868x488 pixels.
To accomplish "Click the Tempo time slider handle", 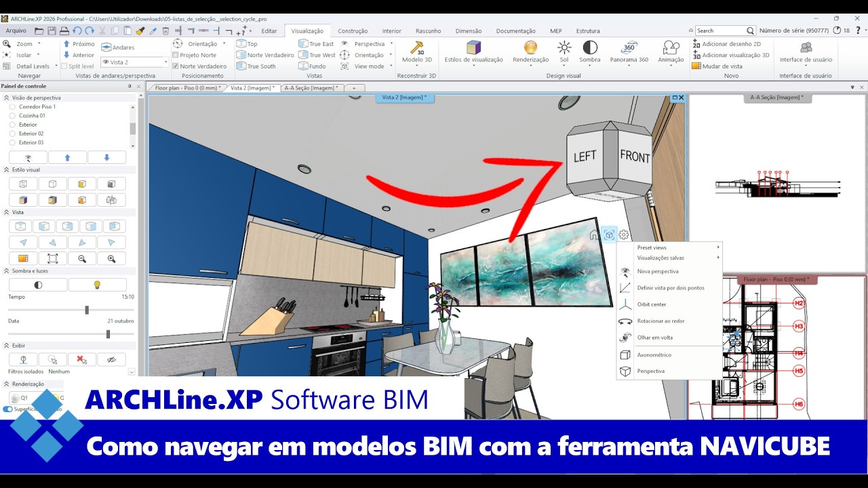I will [x=87, y=310].
